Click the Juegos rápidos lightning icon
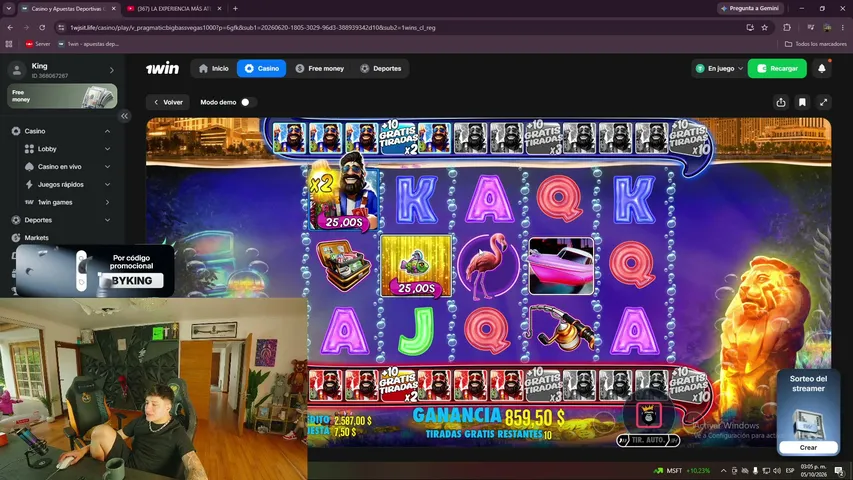The width and height of the screenshot is (853, 480). pyautogui.click(x=29, y=184)
